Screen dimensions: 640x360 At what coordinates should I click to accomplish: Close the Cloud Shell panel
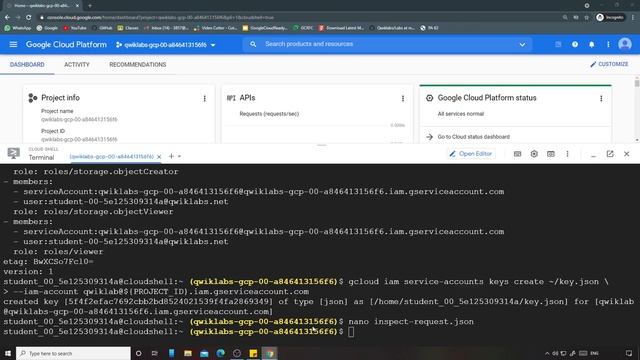pos(627,154)
